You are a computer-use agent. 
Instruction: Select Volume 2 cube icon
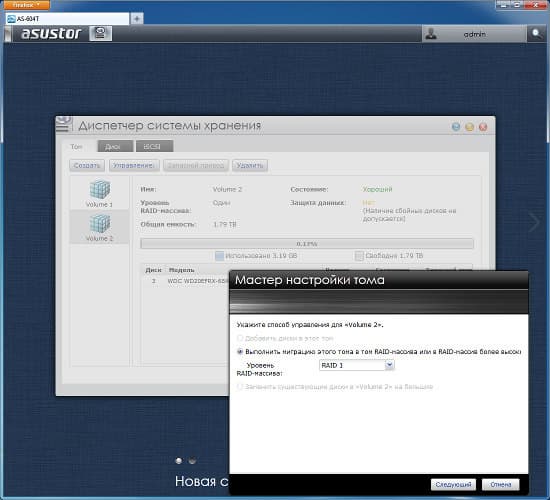(100, 224)
